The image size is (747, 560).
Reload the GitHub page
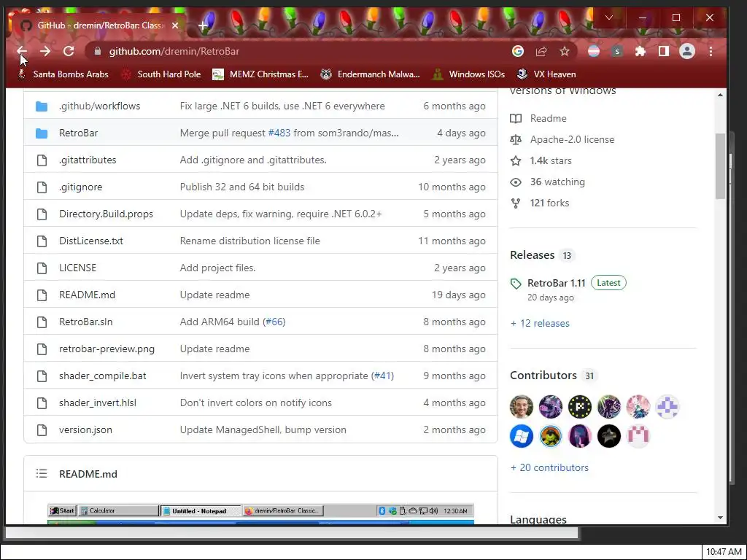[x=69, y=52]
